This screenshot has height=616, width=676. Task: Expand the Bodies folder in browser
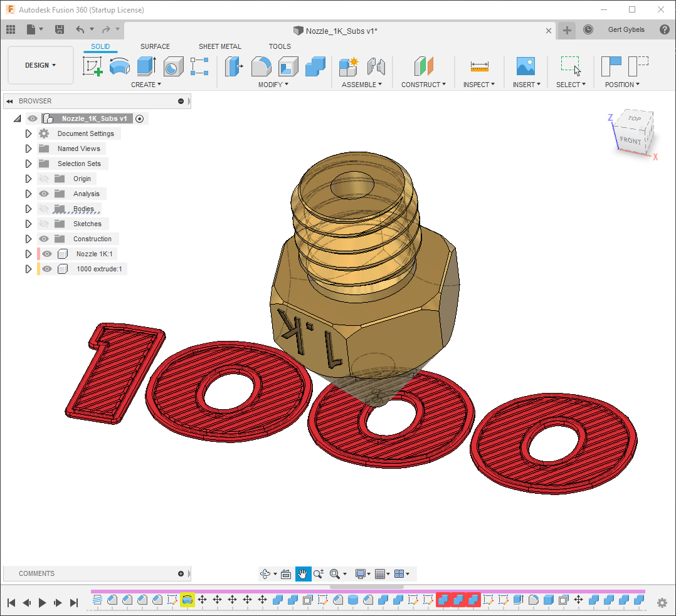point(28,209)
